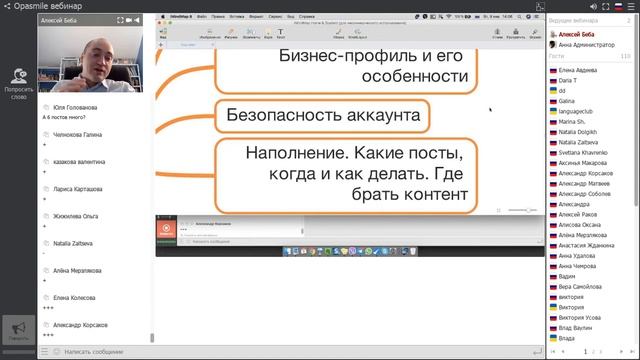
Task: Expand presenter video with its fullscreen icon
Action: coord(120,20)
